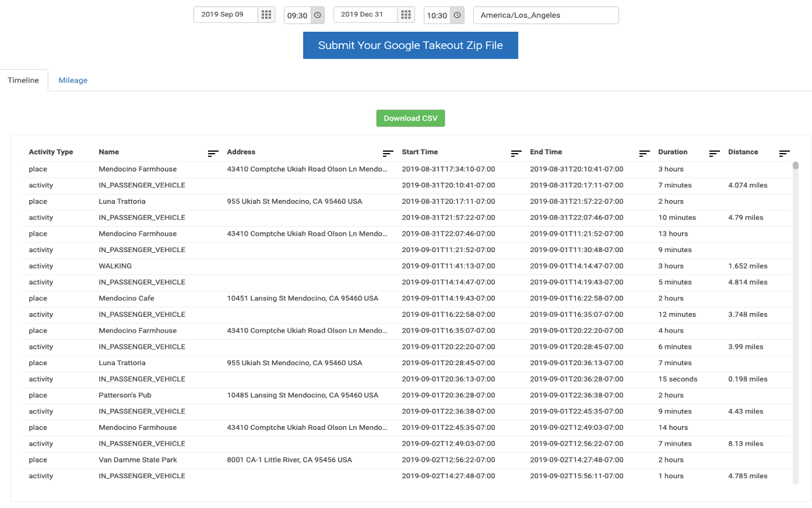This screenshot has width=812, height=508.
Task: Click Submit Your Google Takeout Zip File
Action: pos(410,45)
